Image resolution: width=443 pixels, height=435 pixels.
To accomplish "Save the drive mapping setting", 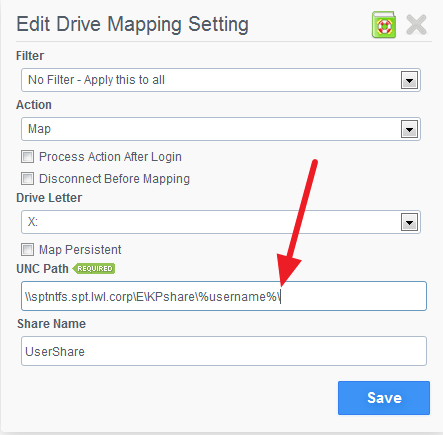I will [x=384, y=398].
